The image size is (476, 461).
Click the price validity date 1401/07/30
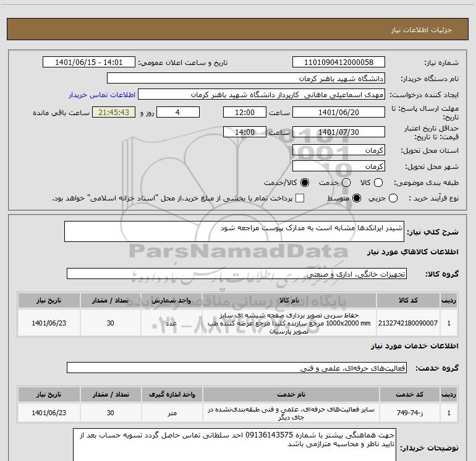[x=339, y=132]
